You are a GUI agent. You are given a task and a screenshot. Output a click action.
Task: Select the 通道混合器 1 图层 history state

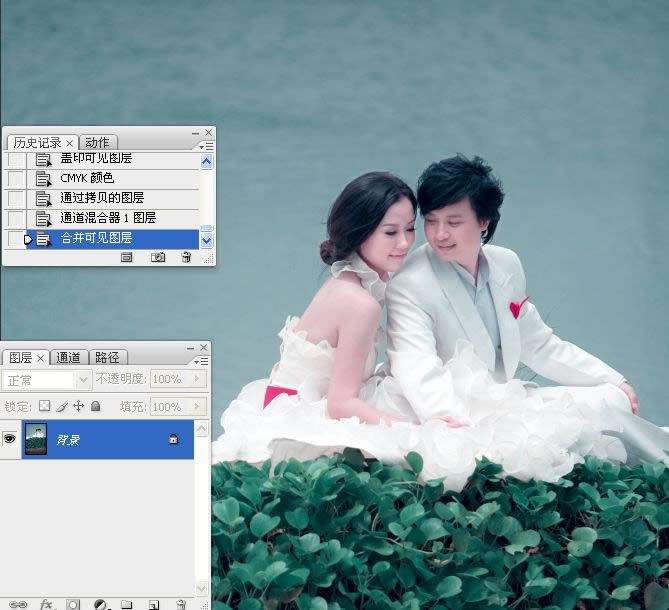pyautogui.click(x=113, y=218)
